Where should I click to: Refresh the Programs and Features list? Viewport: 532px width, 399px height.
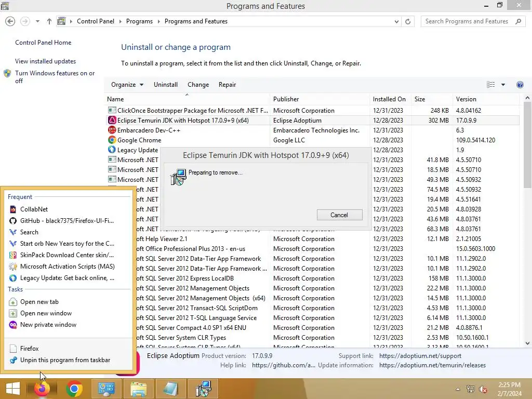click(408, 21)
